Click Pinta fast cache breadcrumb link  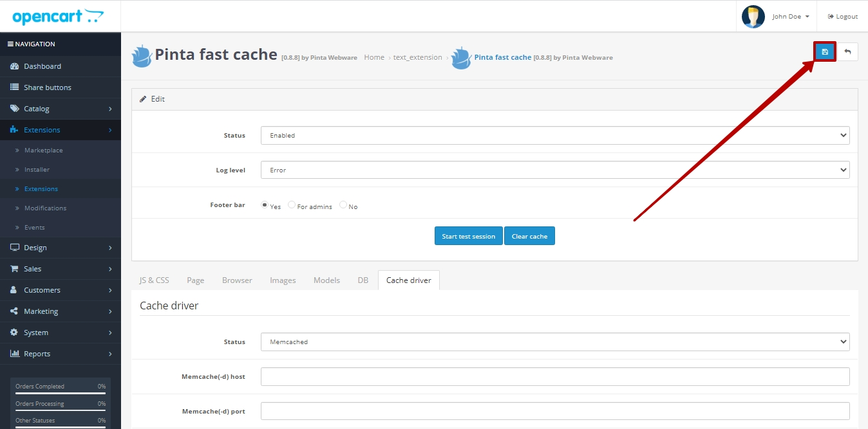(503, 57)
